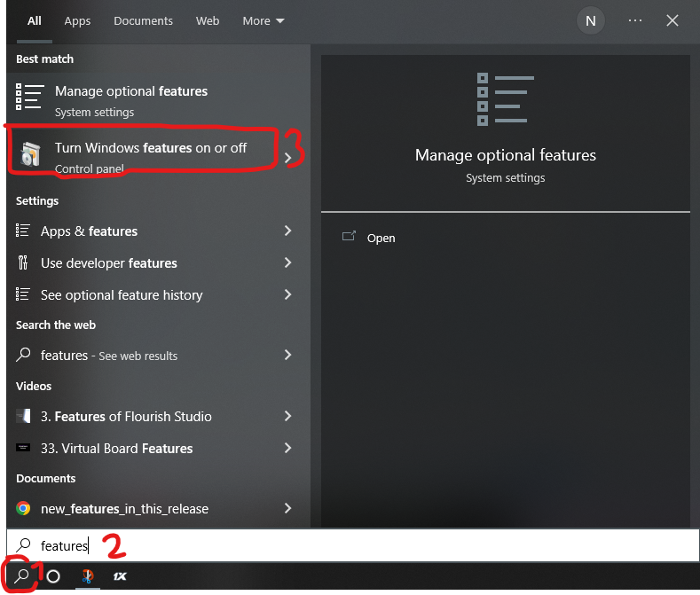
Task: Open the More dropdown filter
Action: (x=263, y=21)
